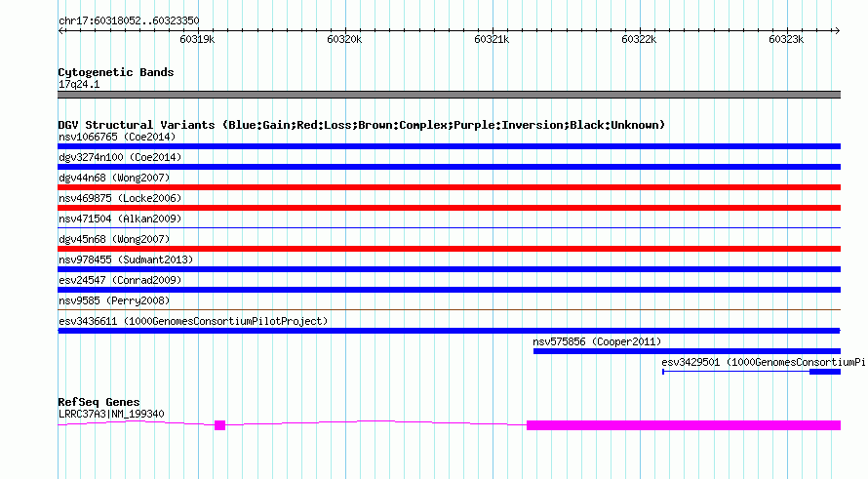
Task: Select the large magenta LRRC37A3 exon block
Action: tap(684, 425)
